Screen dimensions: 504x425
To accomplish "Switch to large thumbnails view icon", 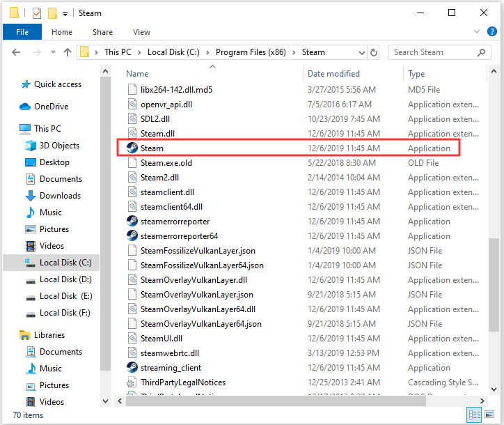I will [x=489, y=415].
